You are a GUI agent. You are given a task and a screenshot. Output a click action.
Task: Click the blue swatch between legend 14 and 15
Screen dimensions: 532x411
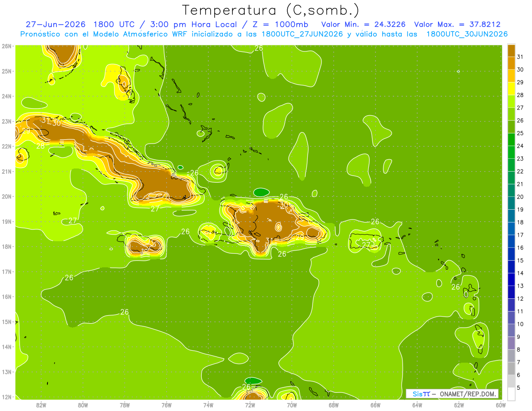click(511, 266)
